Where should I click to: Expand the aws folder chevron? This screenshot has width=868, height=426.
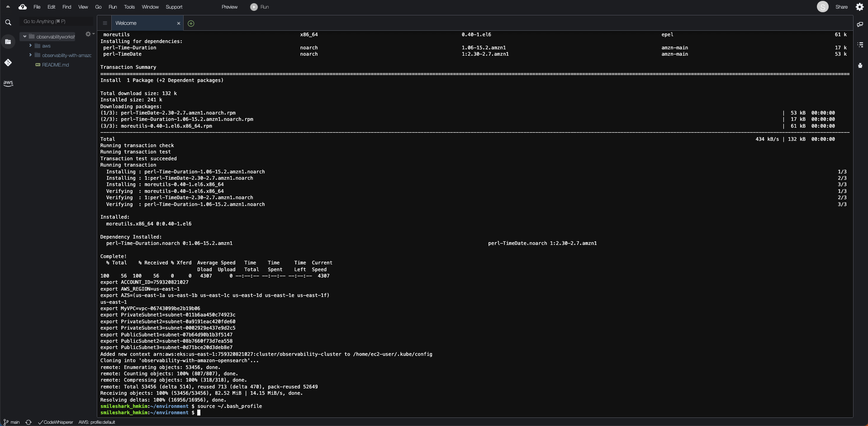point(30,46)
